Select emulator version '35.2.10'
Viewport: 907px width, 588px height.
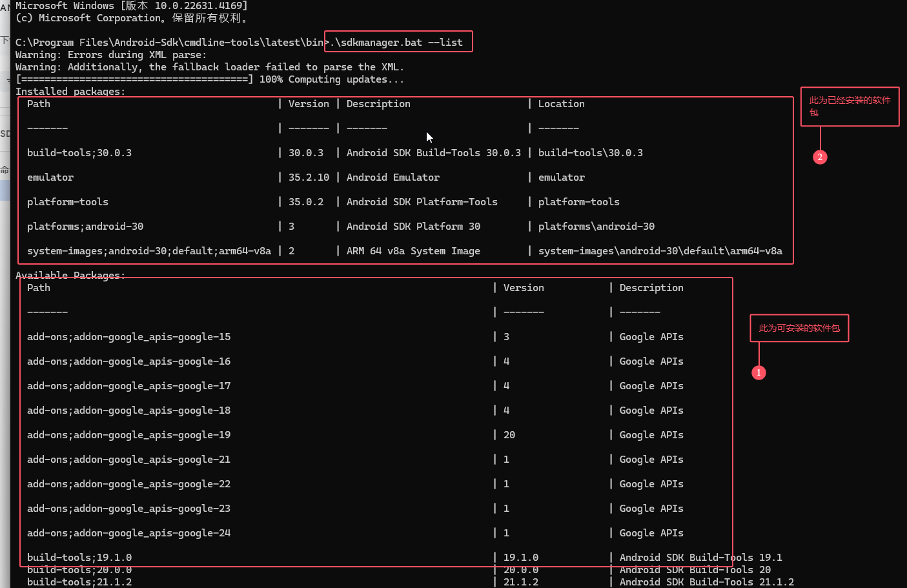tap(309, 177)
